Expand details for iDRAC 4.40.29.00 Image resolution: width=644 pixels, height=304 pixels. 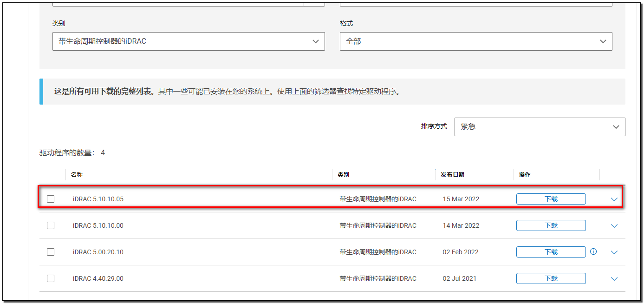tap(614, 278)
